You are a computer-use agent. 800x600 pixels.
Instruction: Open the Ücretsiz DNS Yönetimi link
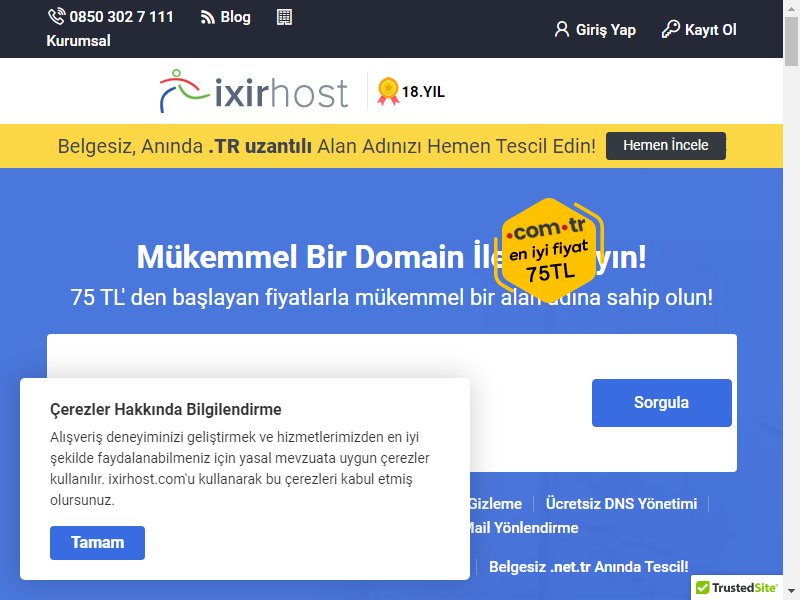tap(621, 504)
